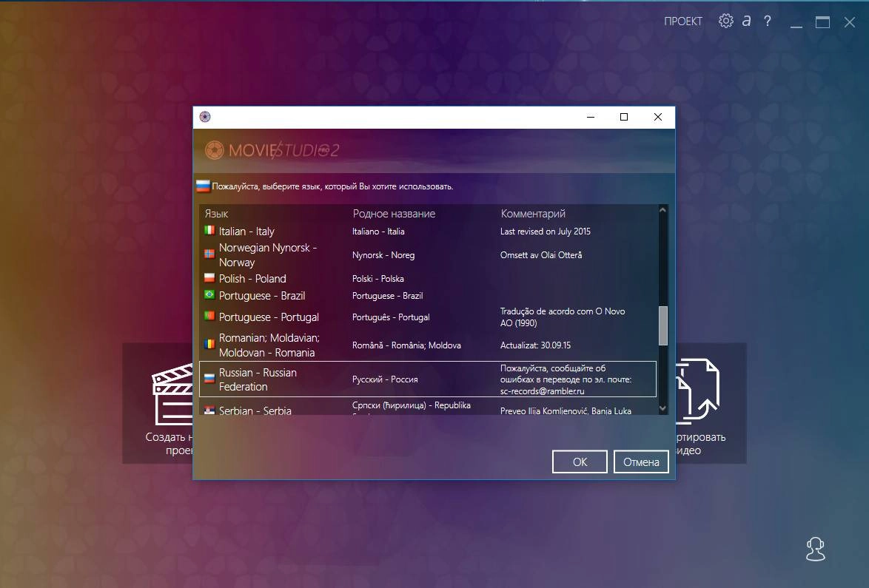Click the Brazil flag icon
The width and height of the screenshot is (869, 588).
coord(209,294)
